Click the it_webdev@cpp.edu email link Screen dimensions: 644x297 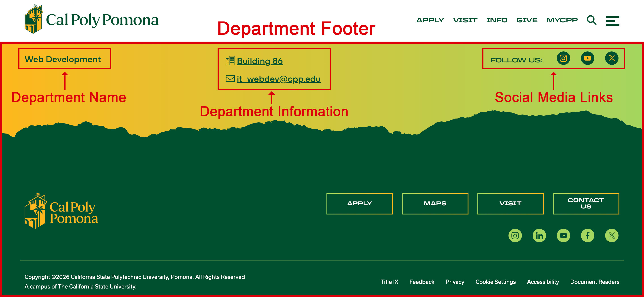[x=278, y=79]
